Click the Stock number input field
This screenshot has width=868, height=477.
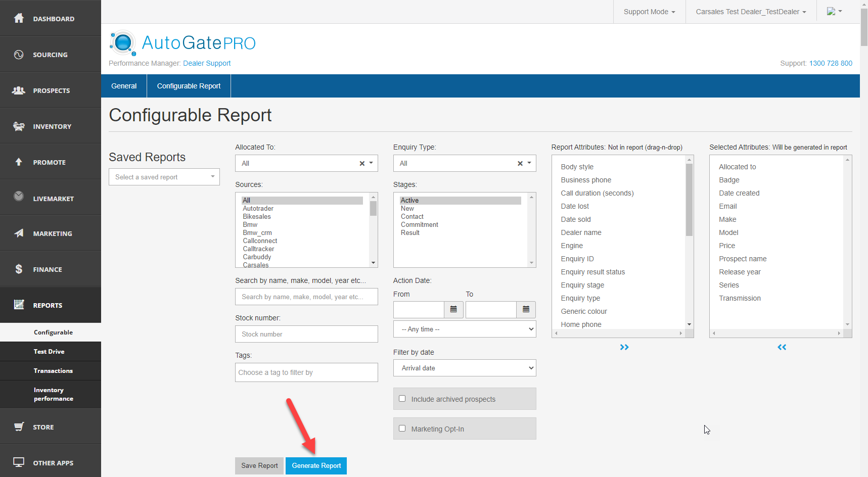306,334
